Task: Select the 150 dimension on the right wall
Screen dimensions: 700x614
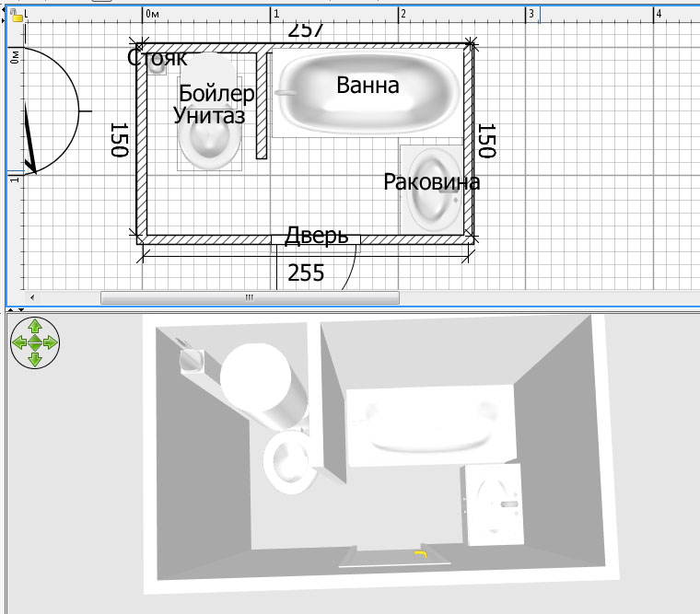Action: point(486,141)
